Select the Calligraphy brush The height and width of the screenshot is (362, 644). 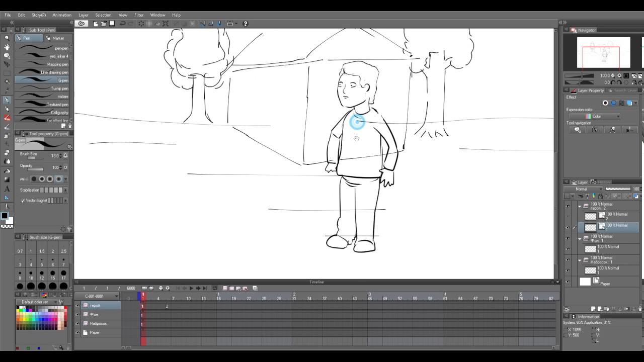click(x=42, y=113)
